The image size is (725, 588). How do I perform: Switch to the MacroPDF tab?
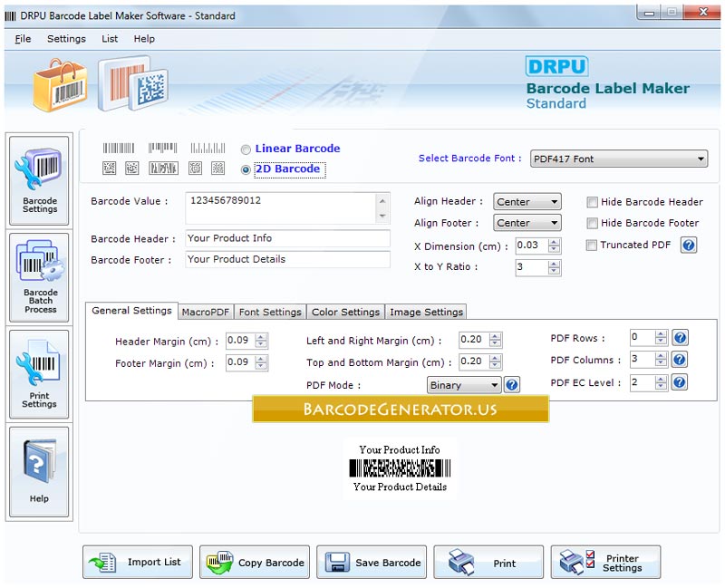206,312
